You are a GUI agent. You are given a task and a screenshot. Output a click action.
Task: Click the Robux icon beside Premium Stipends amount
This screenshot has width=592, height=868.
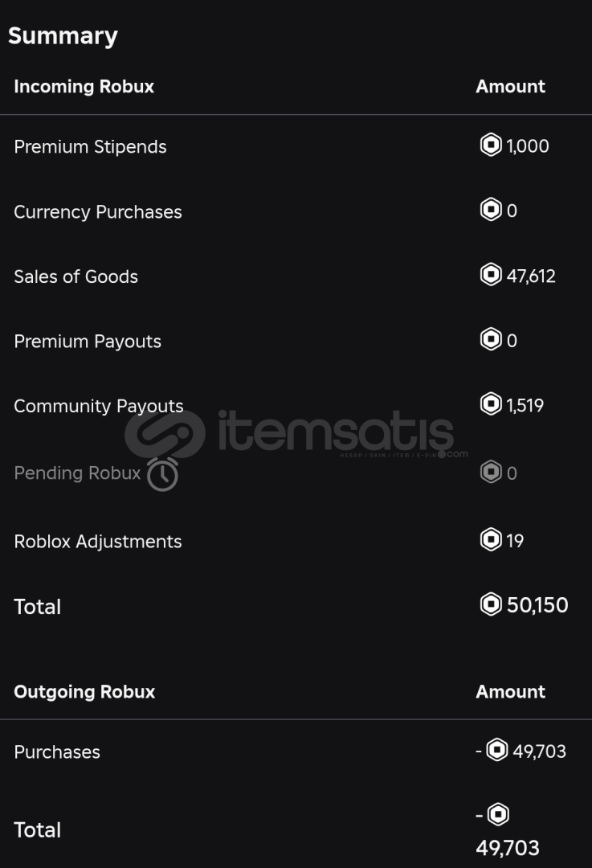click(x=491, y=145)
